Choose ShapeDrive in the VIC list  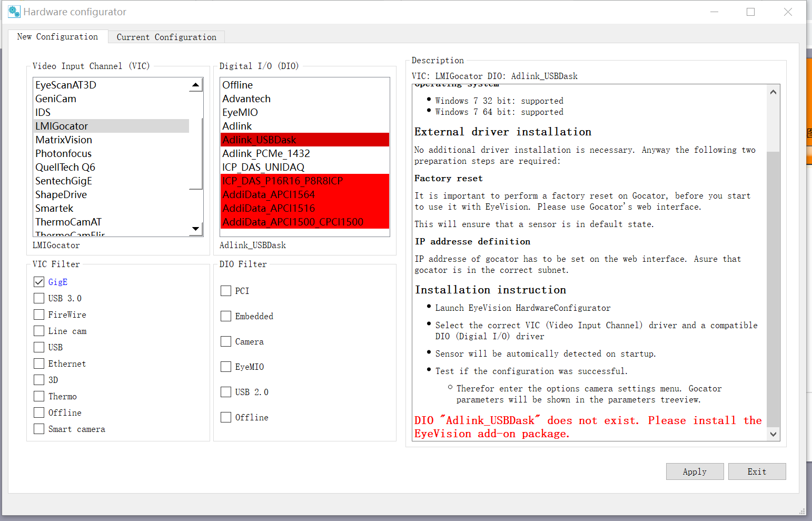[111, 194]
